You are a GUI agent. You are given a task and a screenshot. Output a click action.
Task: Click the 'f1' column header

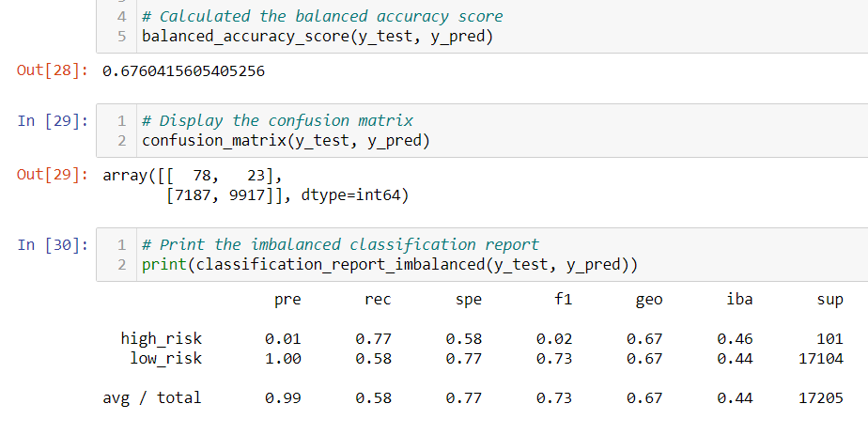(563, 300)
